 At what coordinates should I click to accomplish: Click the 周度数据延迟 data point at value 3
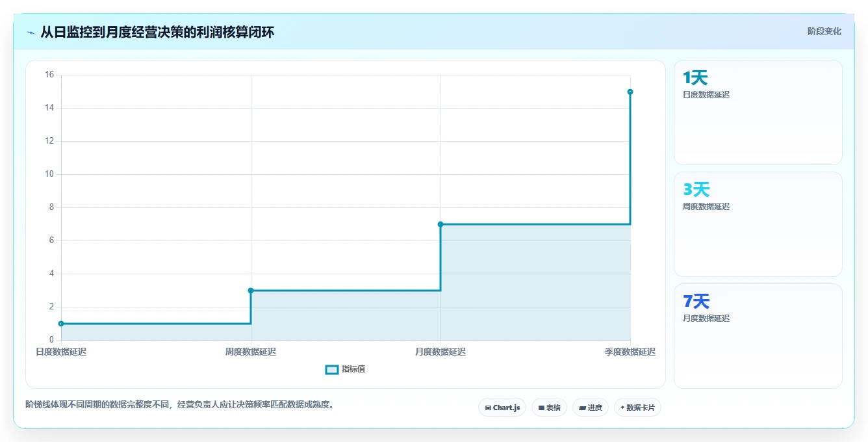[251, 291]
